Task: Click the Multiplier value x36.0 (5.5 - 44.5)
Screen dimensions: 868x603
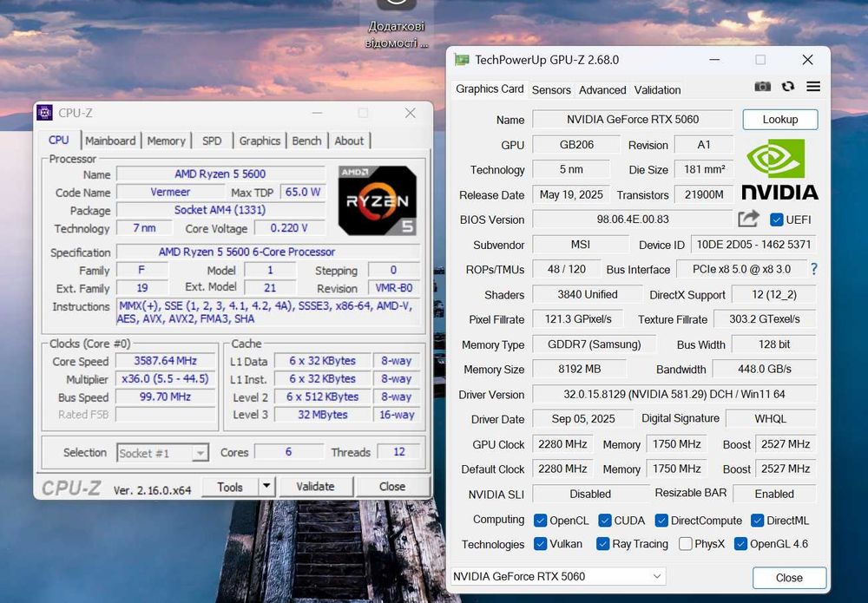Action: click(166, 379)
